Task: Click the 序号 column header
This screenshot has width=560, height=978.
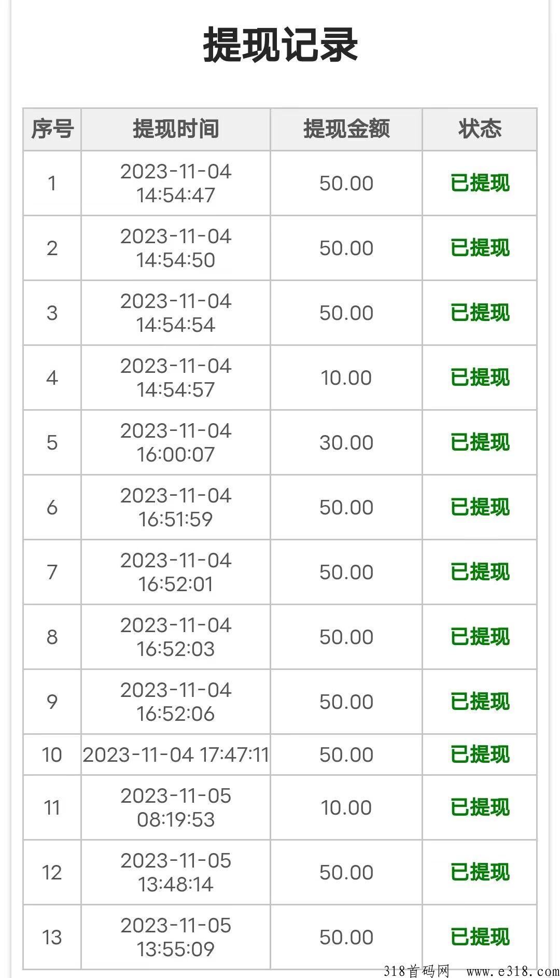Action: (x=52, y=129)
